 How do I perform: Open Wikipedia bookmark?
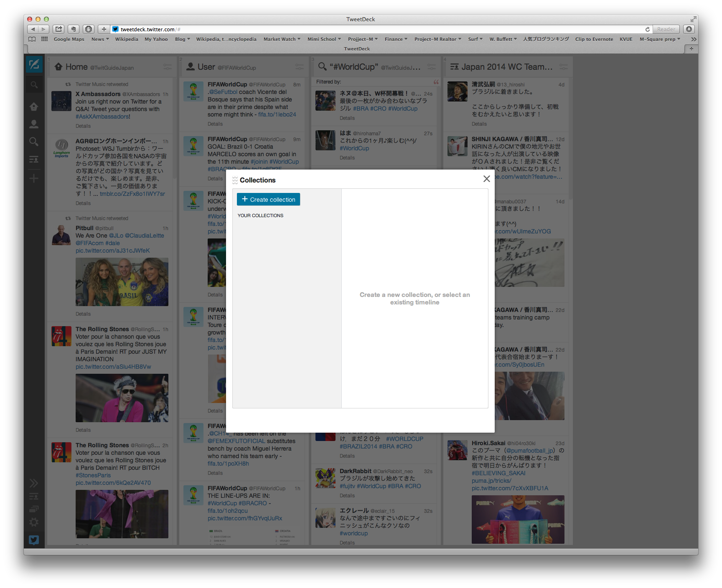pos(127,39)
